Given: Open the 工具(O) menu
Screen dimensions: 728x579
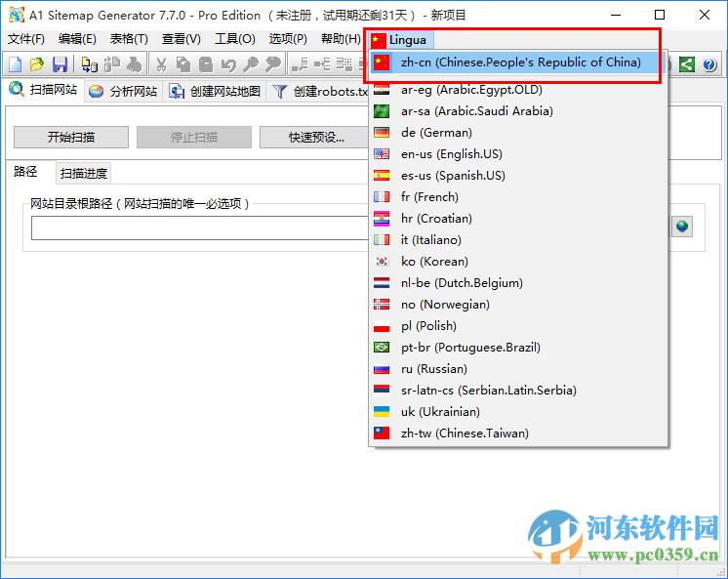Looking at the screenshot, I should 235,39.
